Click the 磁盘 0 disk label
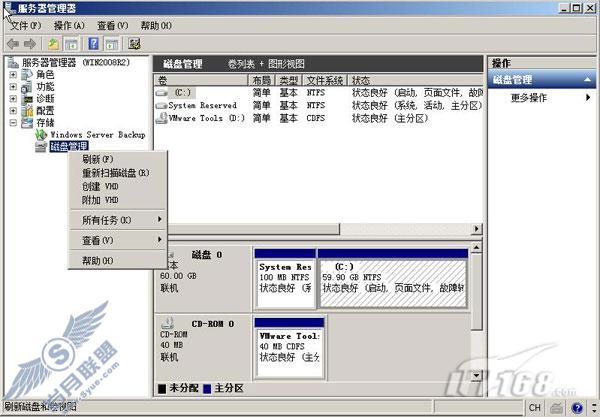600x417 pixels. (x=207, y=255)
